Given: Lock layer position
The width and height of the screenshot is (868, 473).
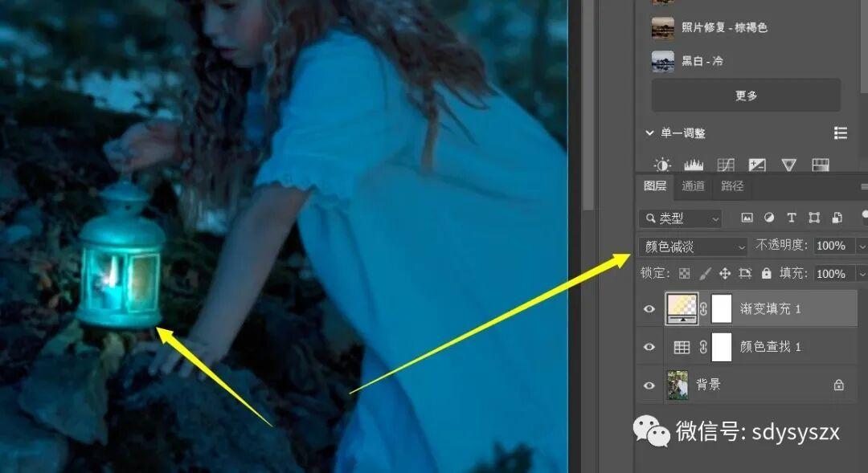Looking at the screenshot, I should 725,273.
